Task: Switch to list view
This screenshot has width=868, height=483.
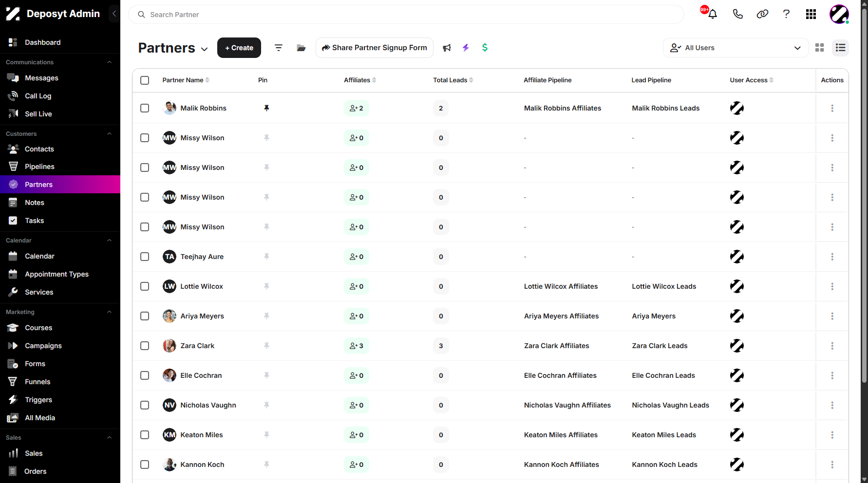Action: click(840, 48)
